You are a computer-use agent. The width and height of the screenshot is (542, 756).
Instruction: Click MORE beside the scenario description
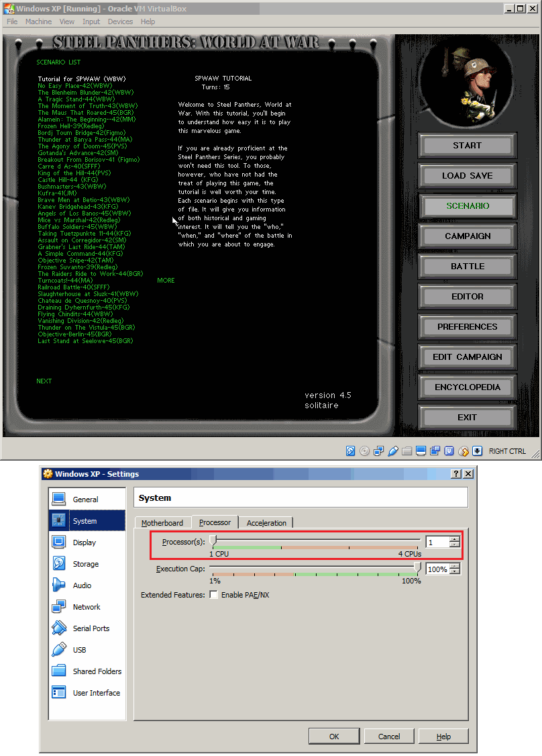pos(166,280)
